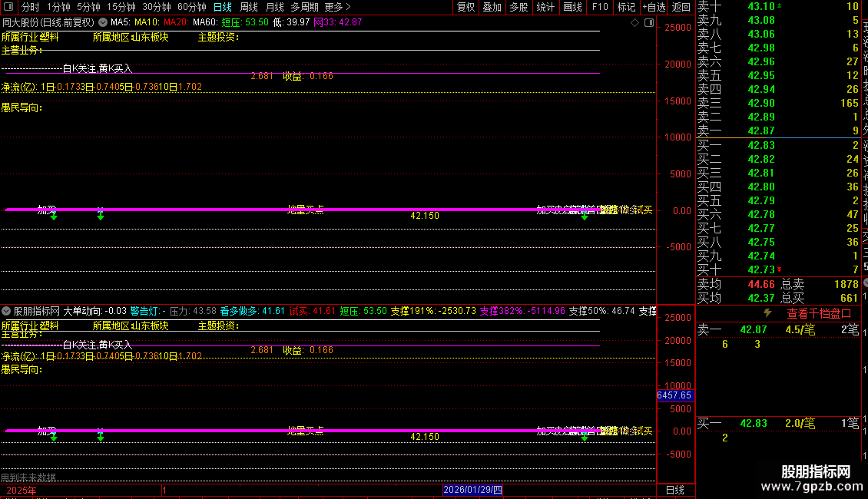Click the 地量买点 label on main chart
The height and width of the screenshot is (499, 868).
tap(306, 209)
